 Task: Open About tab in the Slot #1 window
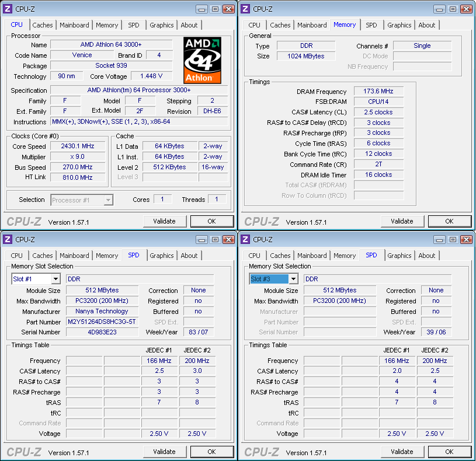(x=189, y=256)
